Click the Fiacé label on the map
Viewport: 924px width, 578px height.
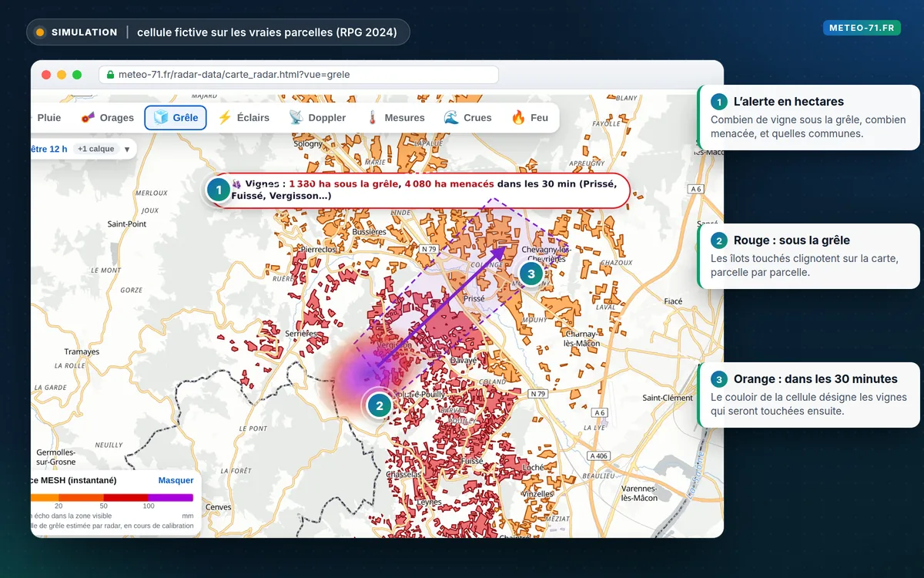pos(673,301)
